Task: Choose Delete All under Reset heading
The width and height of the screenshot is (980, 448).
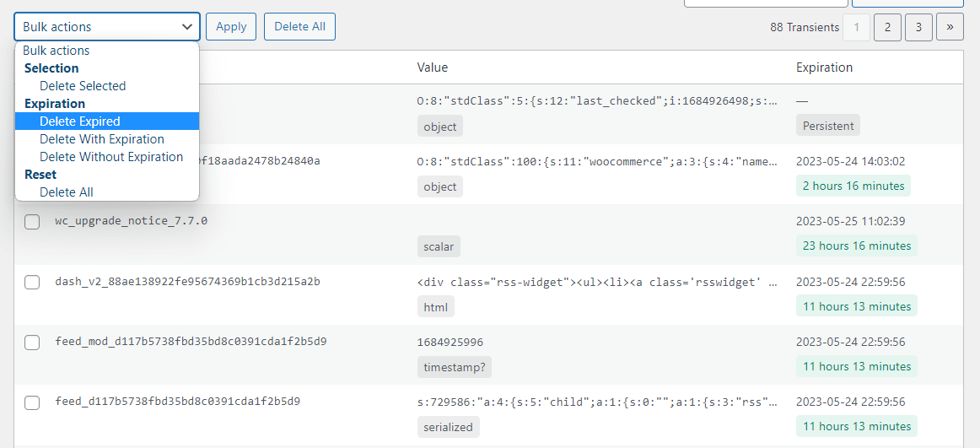Action: (x=107, y=192)
